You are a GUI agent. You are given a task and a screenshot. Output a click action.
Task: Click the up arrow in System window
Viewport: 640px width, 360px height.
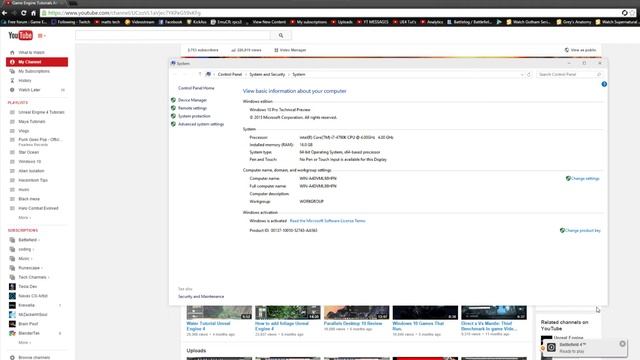tap(200, 74)
